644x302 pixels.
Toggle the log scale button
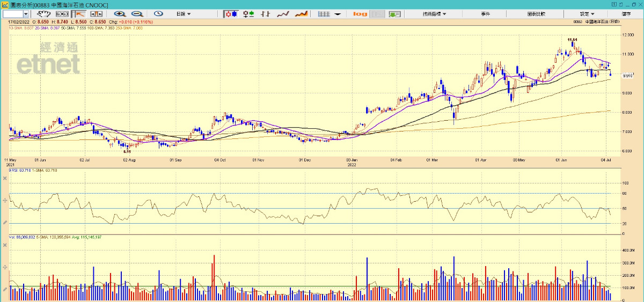[360, 14]
